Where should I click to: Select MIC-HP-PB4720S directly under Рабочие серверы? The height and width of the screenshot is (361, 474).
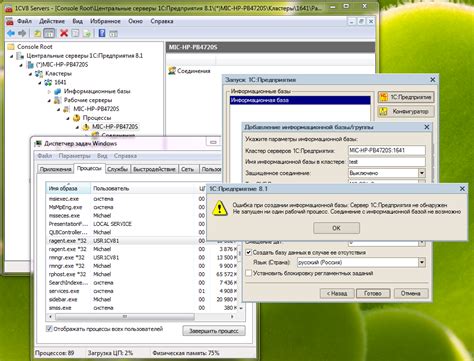click(x=96, y=109)
